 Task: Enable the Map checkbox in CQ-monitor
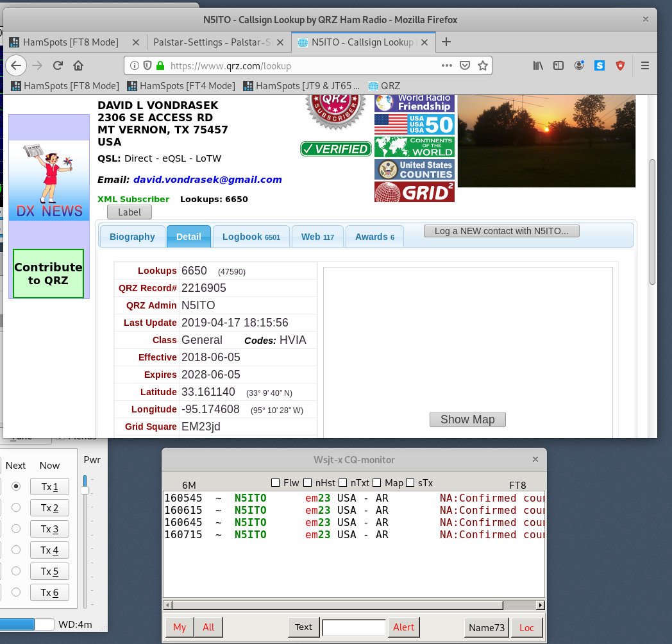pos(376,483)
